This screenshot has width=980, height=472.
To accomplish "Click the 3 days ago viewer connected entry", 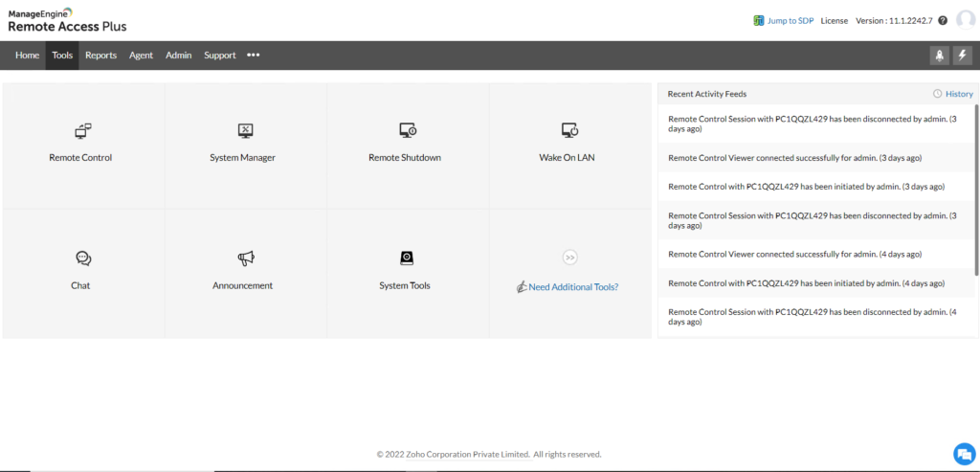I will [817, 158].
